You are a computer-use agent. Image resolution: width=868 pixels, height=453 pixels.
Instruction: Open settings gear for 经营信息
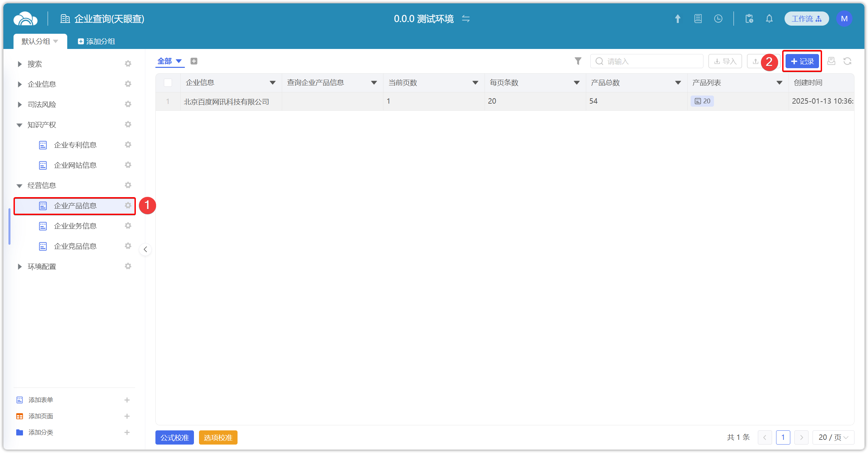coord(128,185)
